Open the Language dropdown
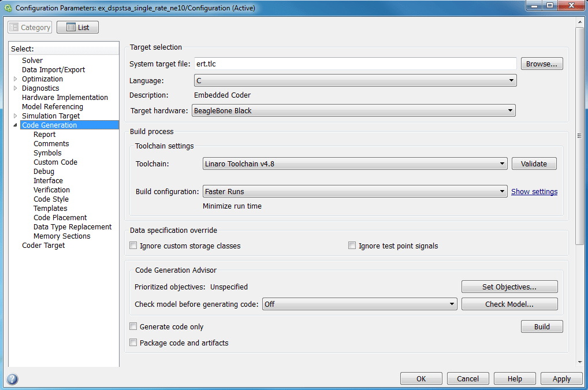 point(355,81)
